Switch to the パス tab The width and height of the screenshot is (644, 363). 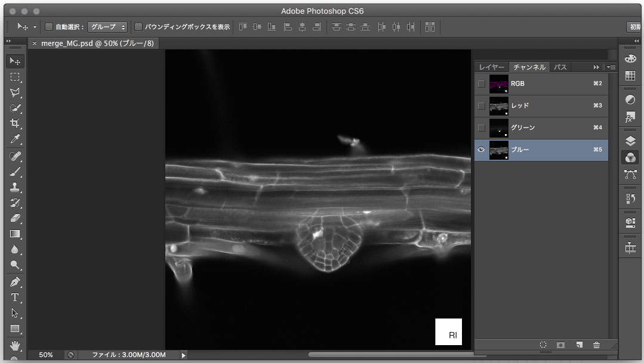[x=560, y=67]
